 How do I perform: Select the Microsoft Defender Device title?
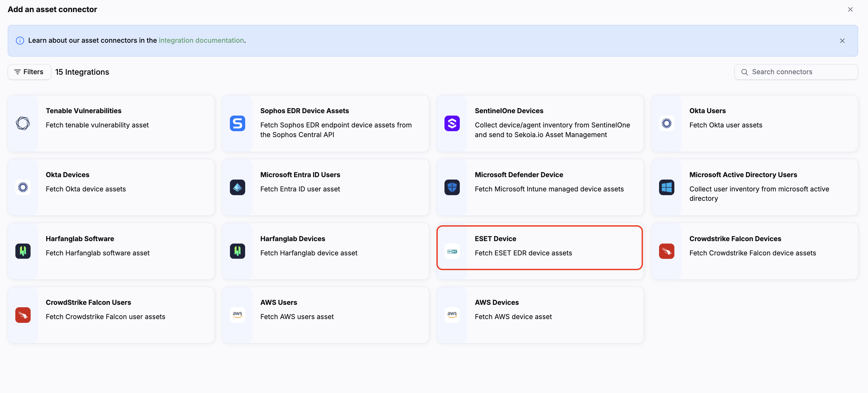point(519,175)
